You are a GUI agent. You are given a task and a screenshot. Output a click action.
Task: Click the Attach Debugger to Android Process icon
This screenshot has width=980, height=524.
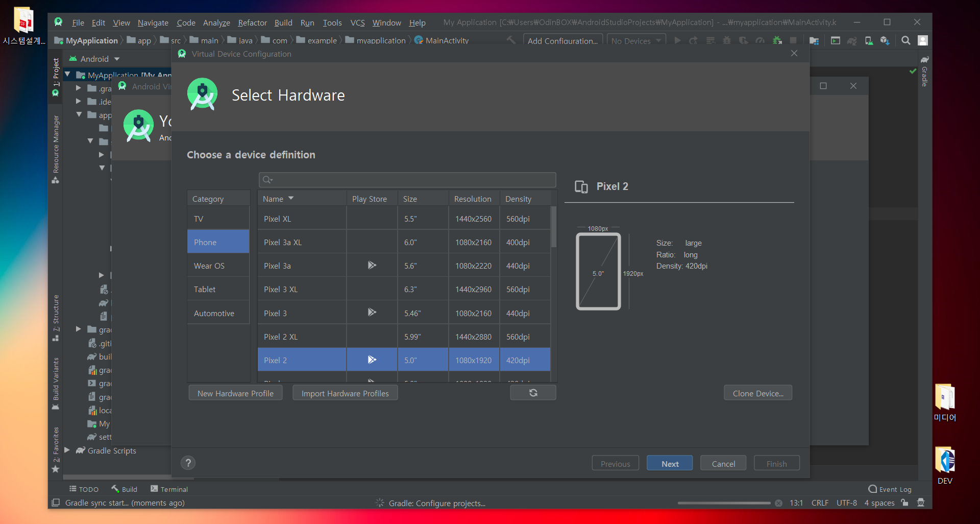click(777, 40)
